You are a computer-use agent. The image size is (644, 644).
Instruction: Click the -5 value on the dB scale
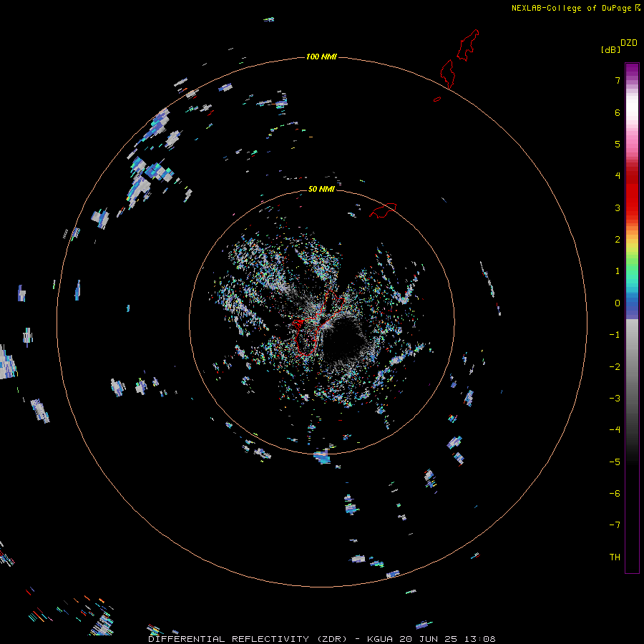coord(615,462)
